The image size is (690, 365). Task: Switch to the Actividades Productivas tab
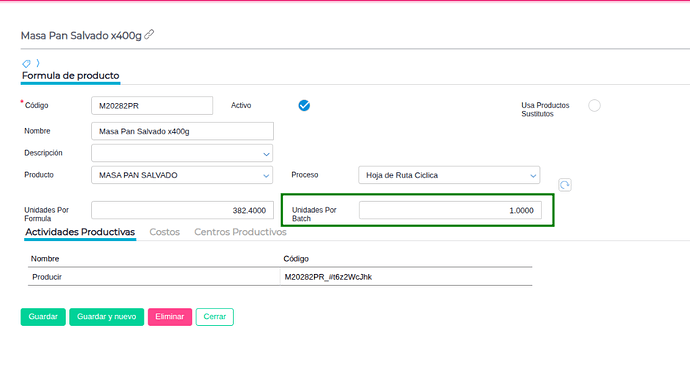coord(80,232)
